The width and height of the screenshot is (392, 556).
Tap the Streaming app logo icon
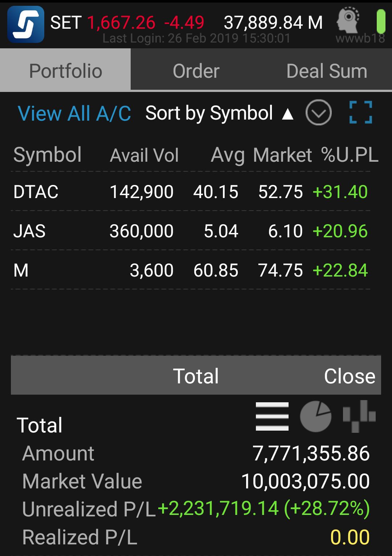[26, 24]
